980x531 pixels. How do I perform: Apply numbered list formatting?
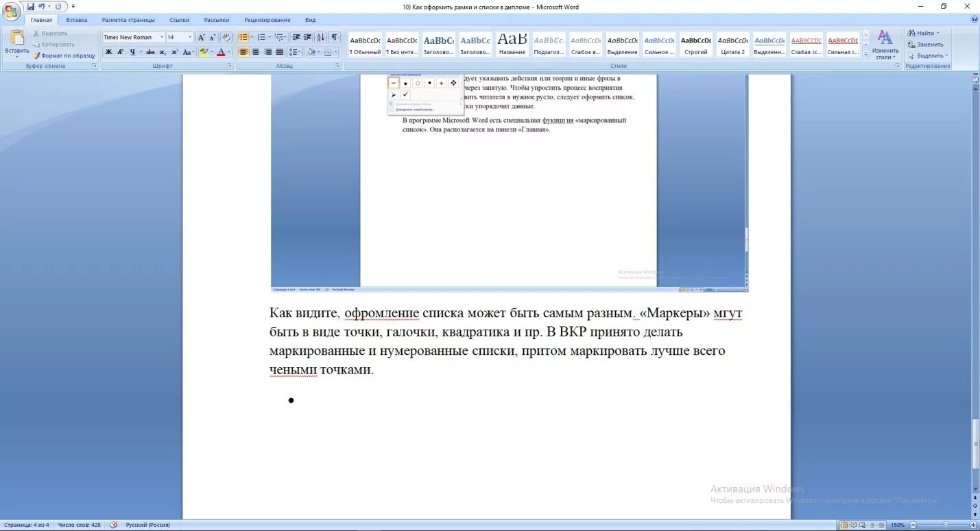click(x=261, y=38)
